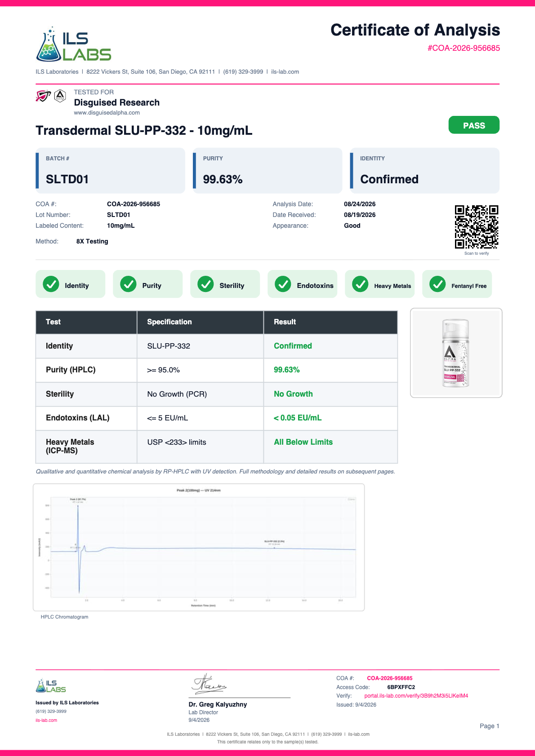Click the All Below Limits result
Viewport: 535px width, 756px height.
[x=303, y=442]
